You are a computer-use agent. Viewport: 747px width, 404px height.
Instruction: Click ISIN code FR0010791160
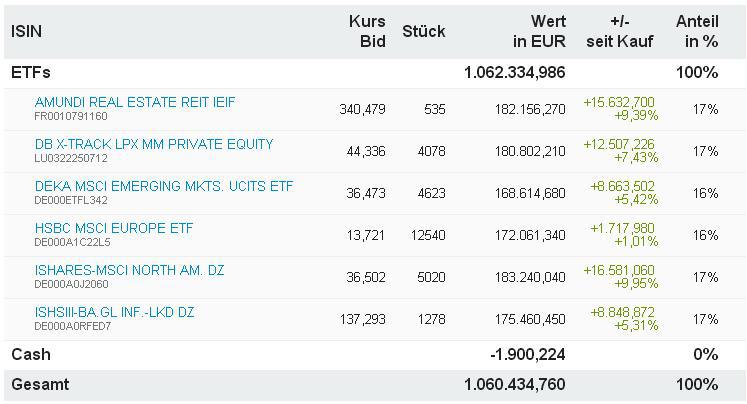pyautogui.click(x=70, y=116)
